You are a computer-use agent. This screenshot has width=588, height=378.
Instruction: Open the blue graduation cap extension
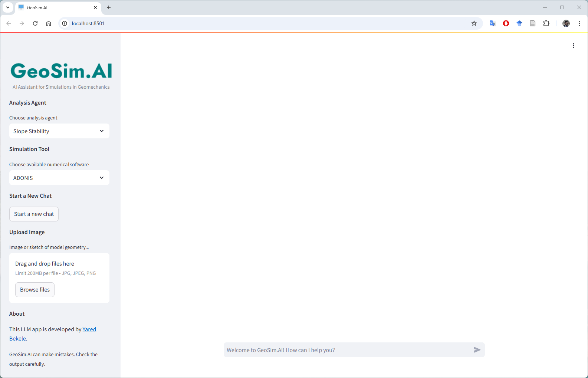point(519,23)
